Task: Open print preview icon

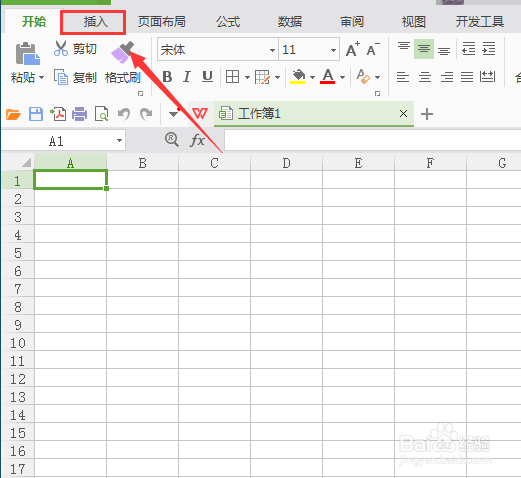Action: [x=102, y=114]
